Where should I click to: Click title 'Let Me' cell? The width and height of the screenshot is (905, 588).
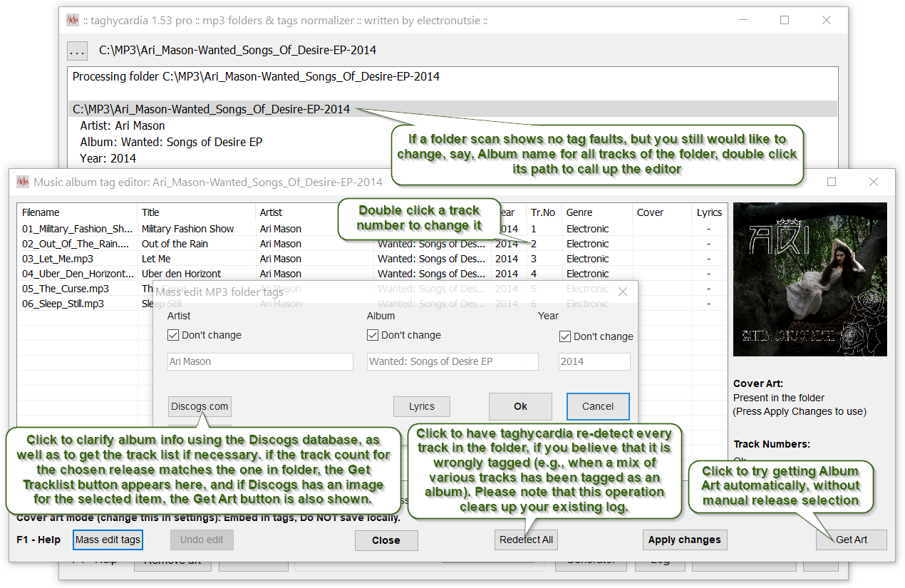[x=156, y=259]
